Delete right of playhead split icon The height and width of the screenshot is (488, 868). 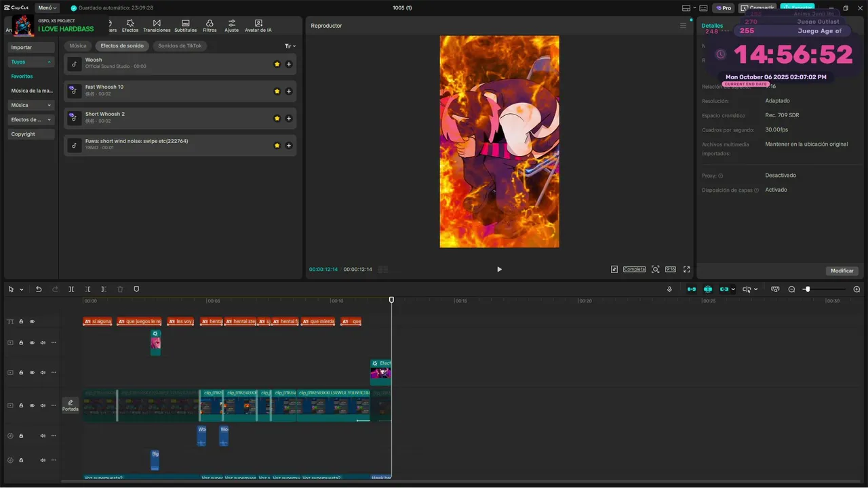104,289
